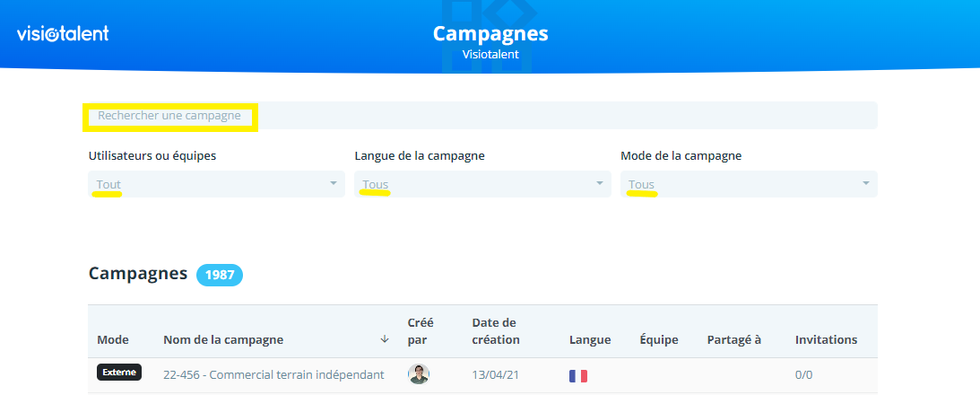
Task: Sort by the Invitations column header
Action: (826, 340)
